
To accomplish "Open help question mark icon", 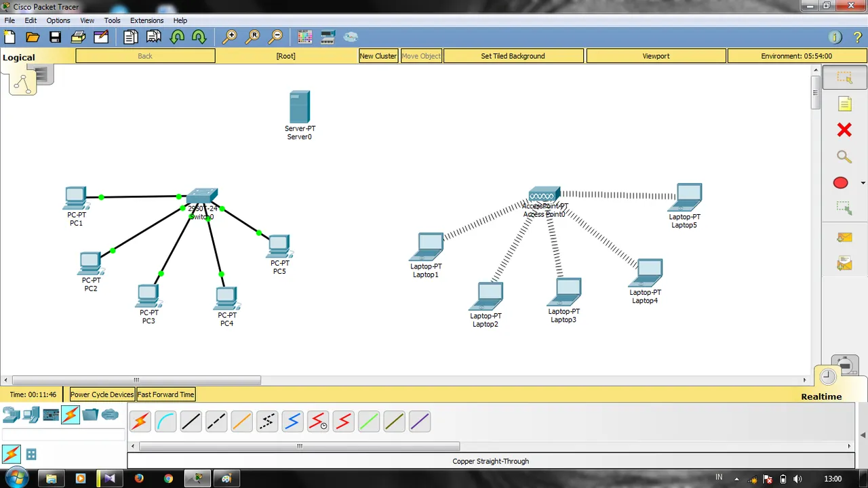I will tap(858, 37).
